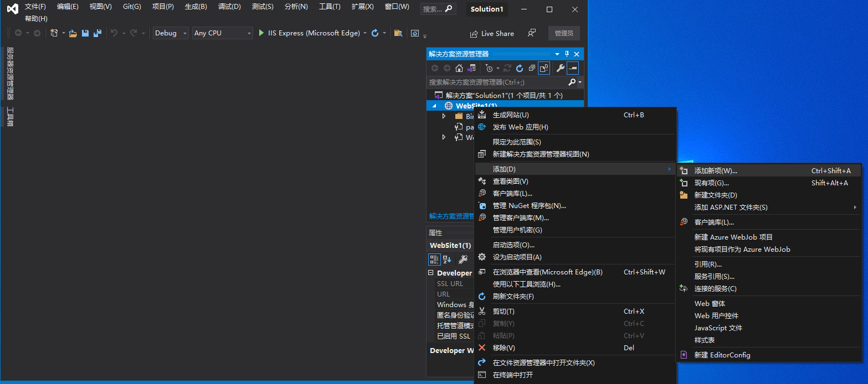Expand the Bin folder node
The image size is (868, 384).
(444, 116)
